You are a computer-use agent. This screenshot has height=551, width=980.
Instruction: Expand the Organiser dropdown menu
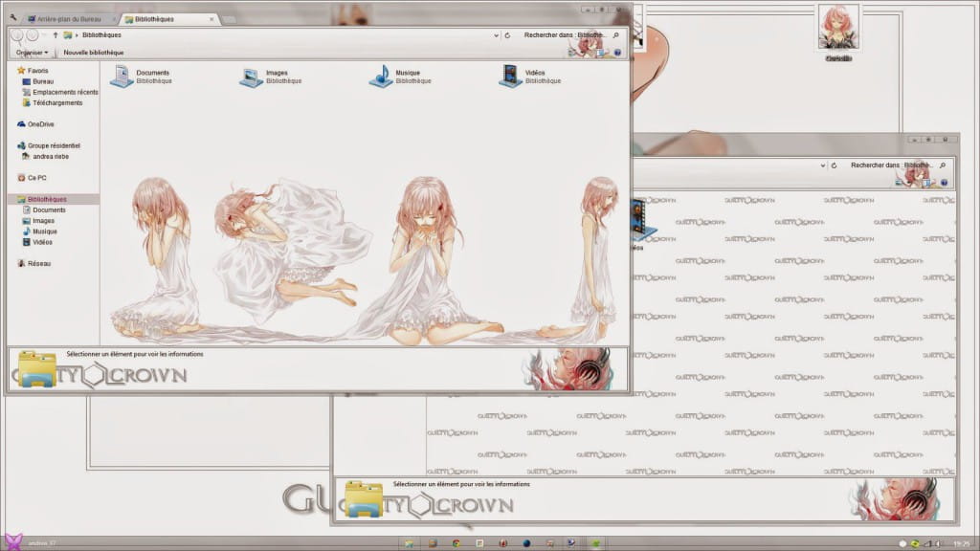(x=32, y=53)
